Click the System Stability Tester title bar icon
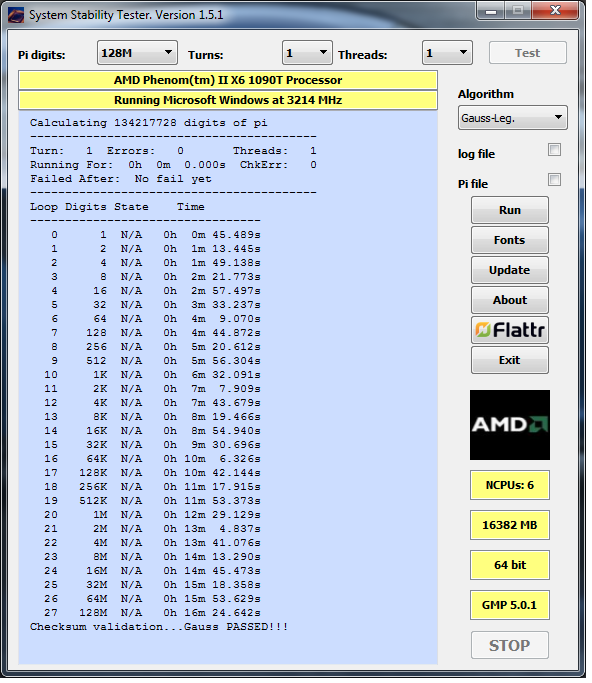 [16, 15]
